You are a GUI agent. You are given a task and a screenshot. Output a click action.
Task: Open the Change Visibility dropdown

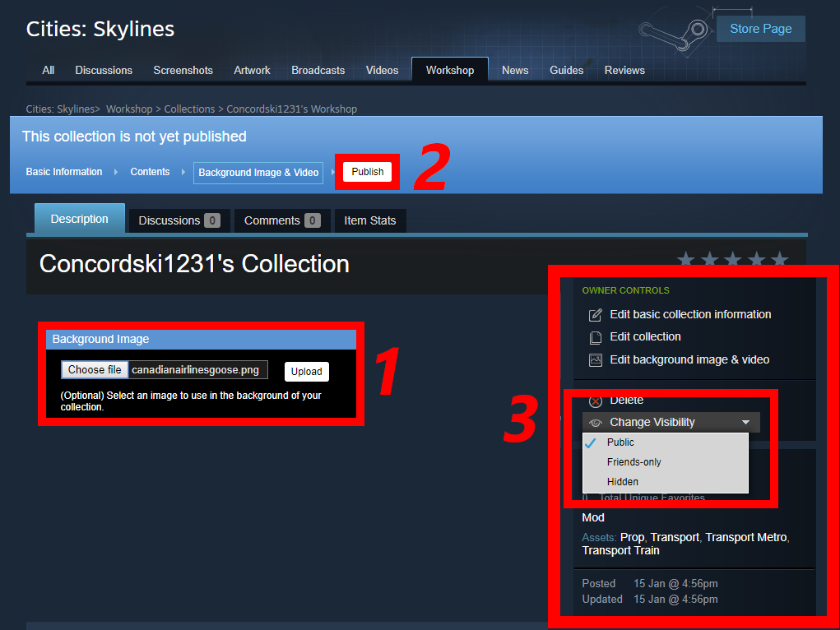(671, 422)
